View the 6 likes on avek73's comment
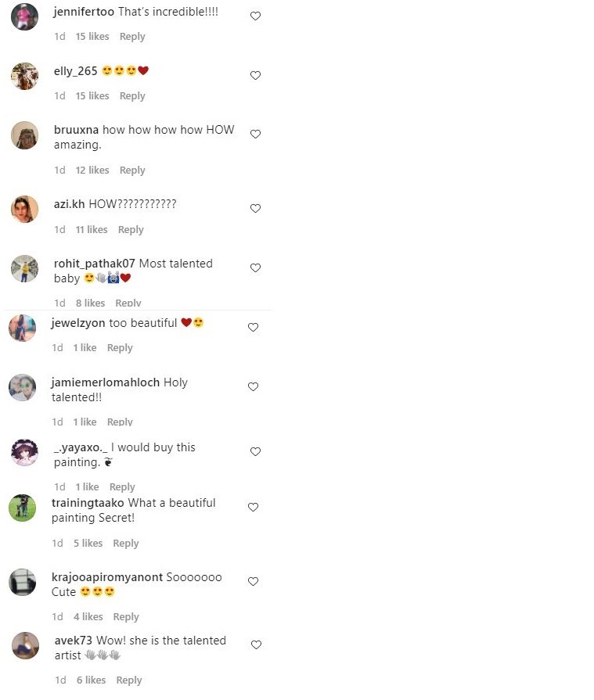This screenshot has height=700, width=594. click(91, 680)
